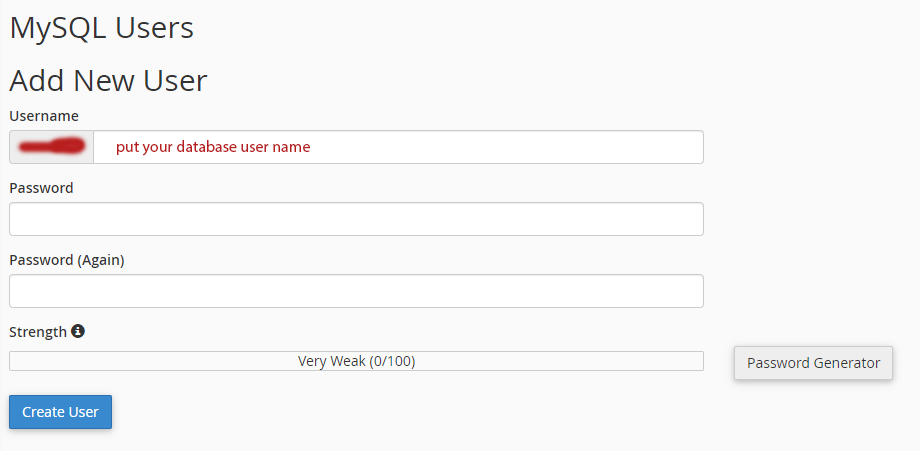Viewport: 920px width, 451px height.
Task: Click the red "put your database user name" text
Action: pos(213,147)
